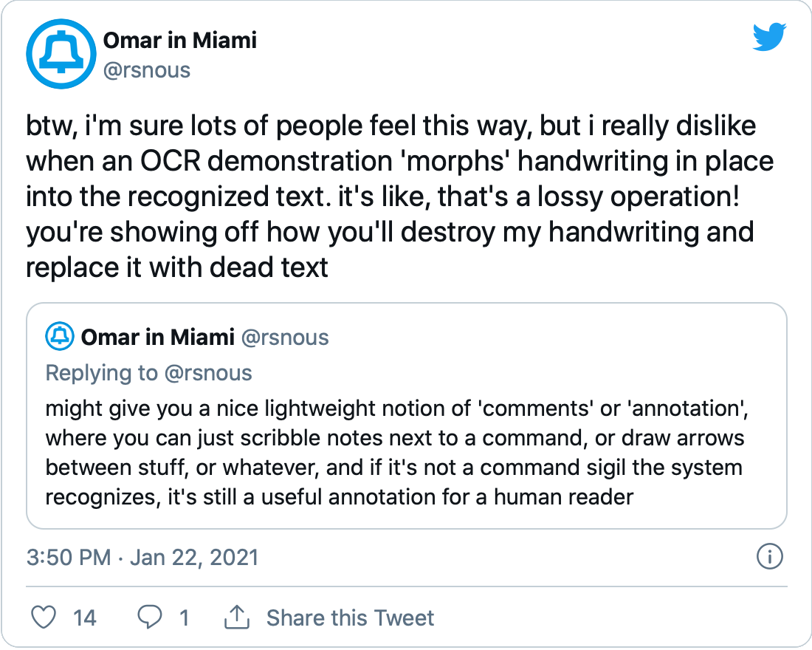This screenshot has height=650, width=812.
Task: Like the tweet with the heart icon
Action: tap(44, 617)
